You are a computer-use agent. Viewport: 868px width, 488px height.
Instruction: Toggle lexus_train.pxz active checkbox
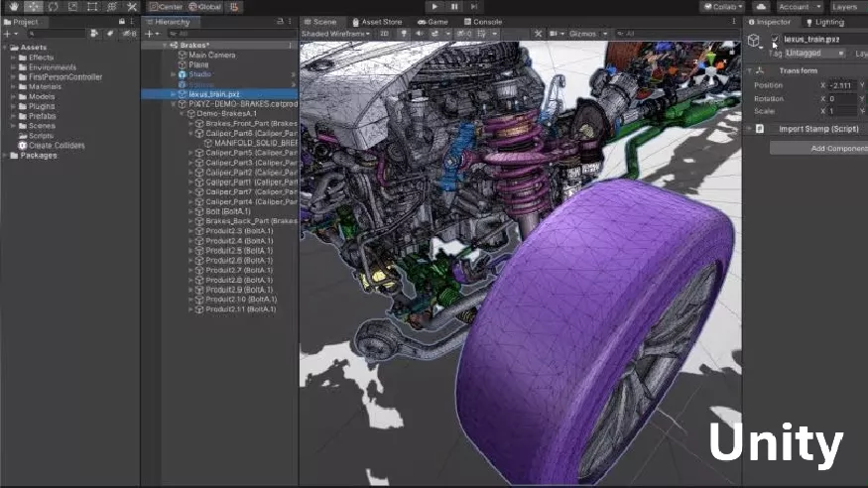pos(775,39)
